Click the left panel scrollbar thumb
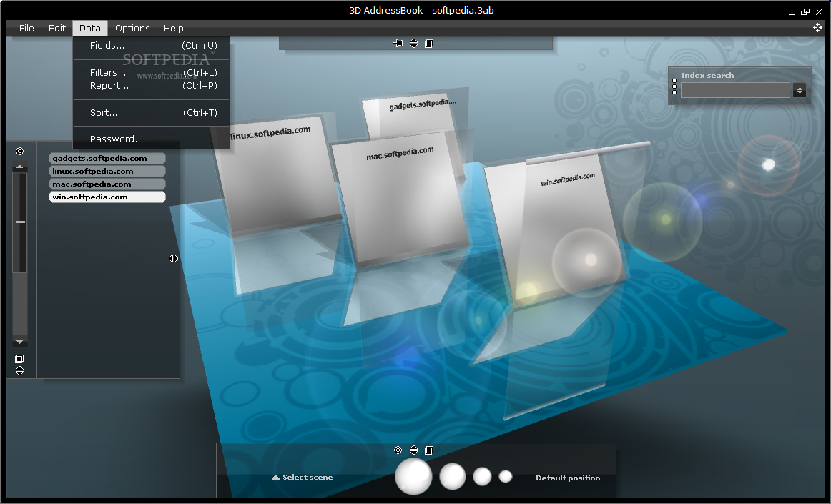 [x=19, y=222]
